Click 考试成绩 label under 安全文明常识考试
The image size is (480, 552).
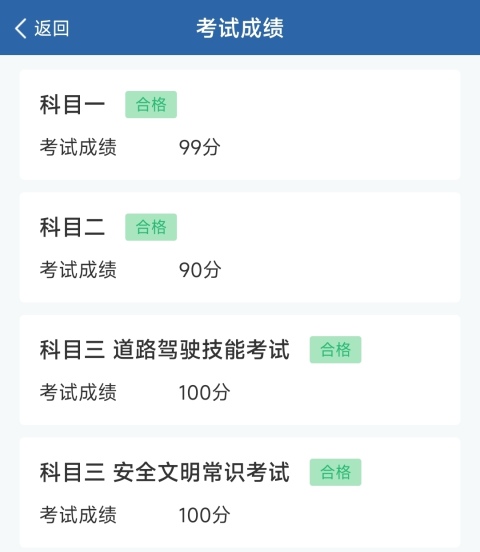coord(78,515)
